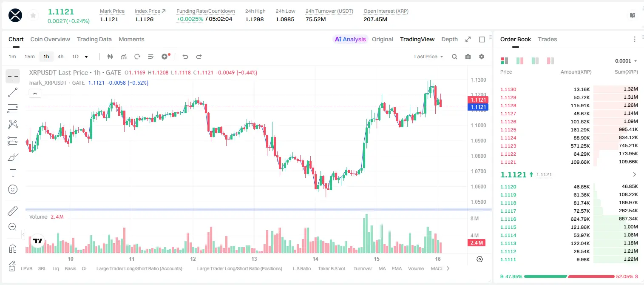
Task: Add XRP to favorites with the star
Action: tap(33, 16)
